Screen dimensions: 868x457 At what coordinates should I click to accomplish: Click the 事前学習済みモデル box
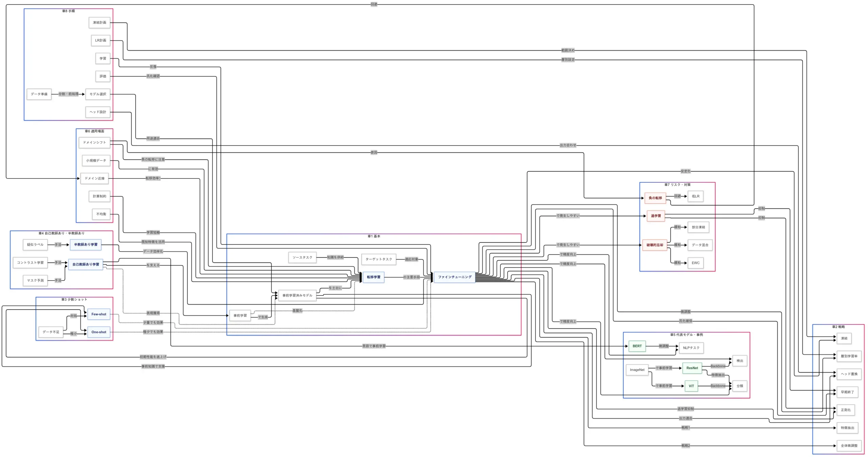click(297, 295)
